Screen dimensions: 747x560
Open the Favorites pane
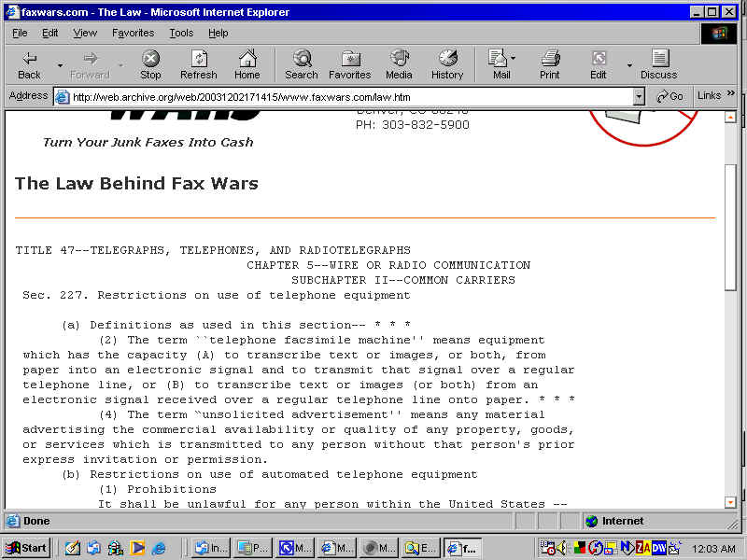coord(349,65)
